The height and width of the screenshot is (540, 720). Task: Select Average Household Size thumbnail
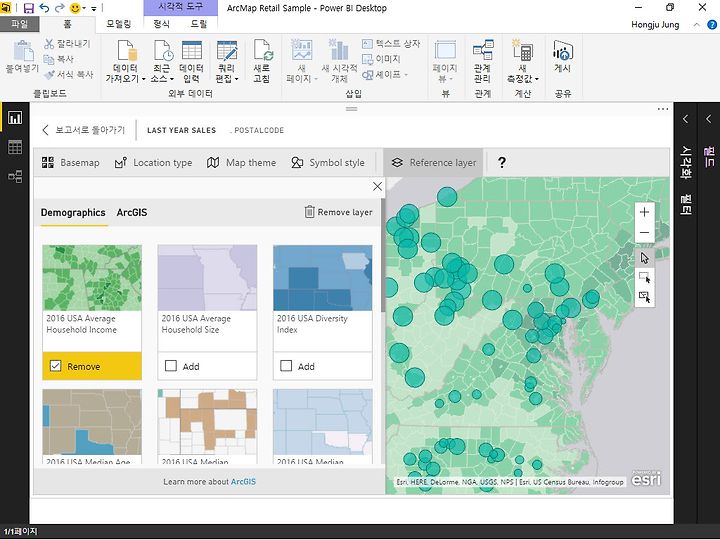point(207,278)
